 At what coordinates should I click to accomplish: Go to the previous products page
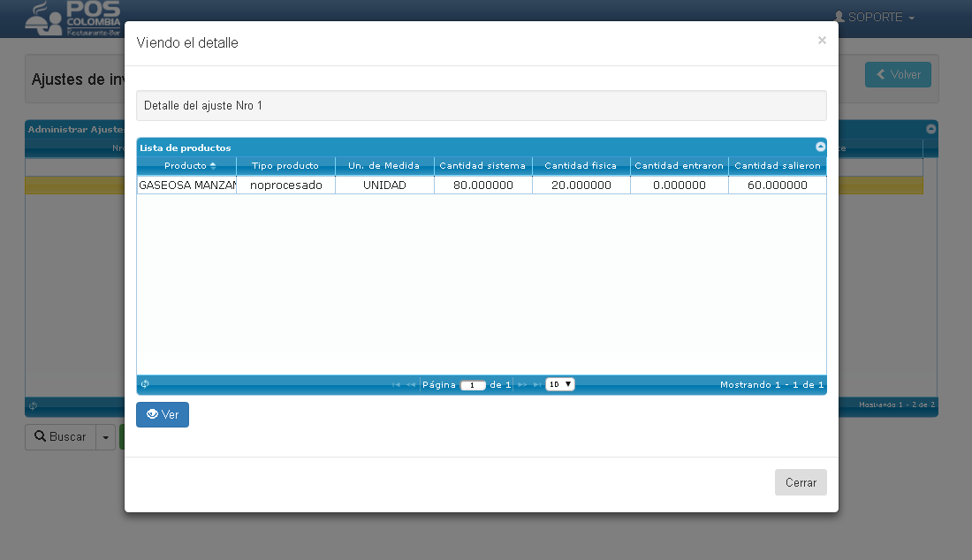tap(410, 385)
